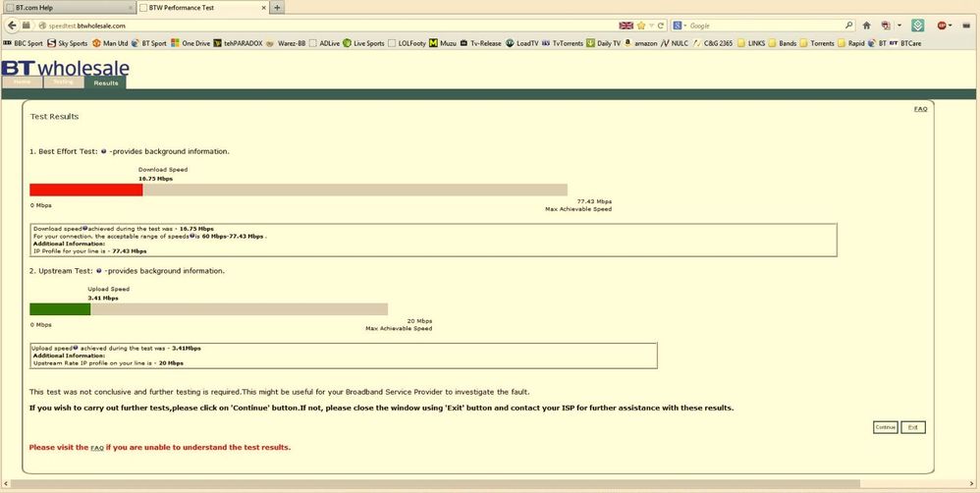This screenshot has height=493, width=980.
Task: Open the LoadTV bookmark
Action: click(x=521, y=43)
